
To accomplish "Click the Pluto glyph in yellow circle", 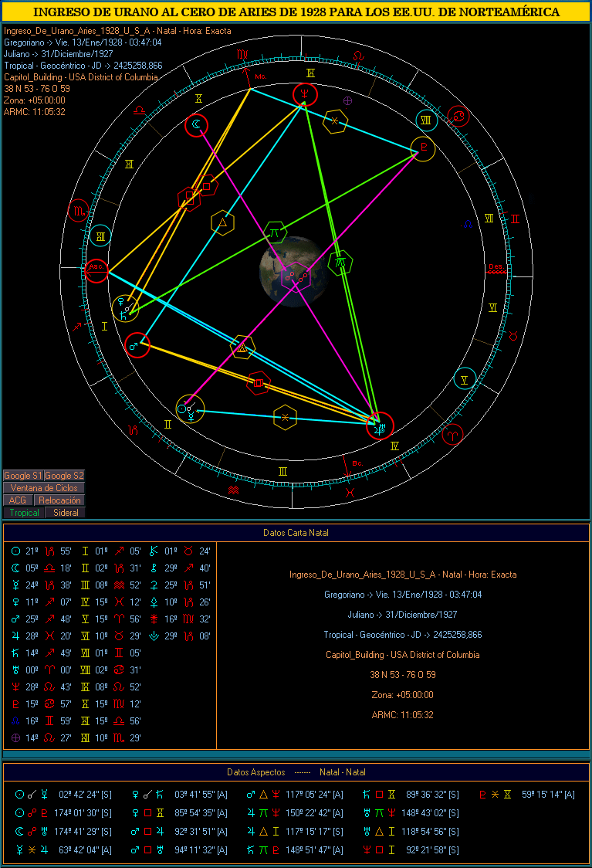I will pos(423,148).
